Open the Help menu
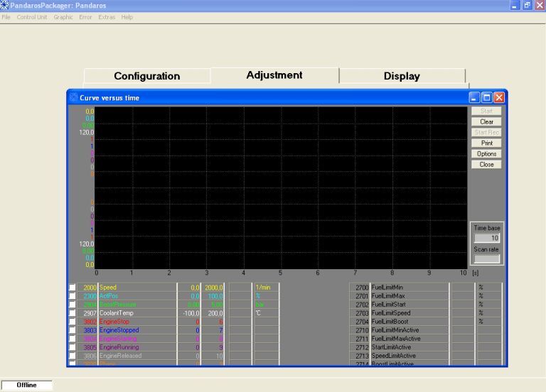Screen dimensions: 546x392 [127, 17]
